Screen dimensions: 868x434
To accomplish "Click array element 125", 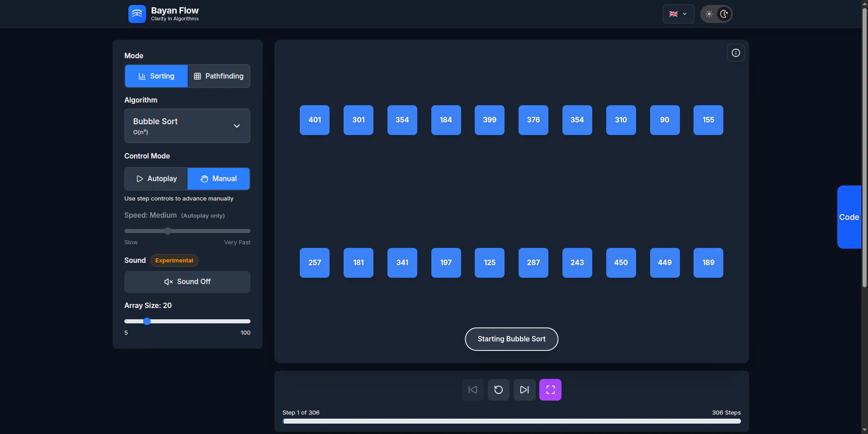I will 490,263.
